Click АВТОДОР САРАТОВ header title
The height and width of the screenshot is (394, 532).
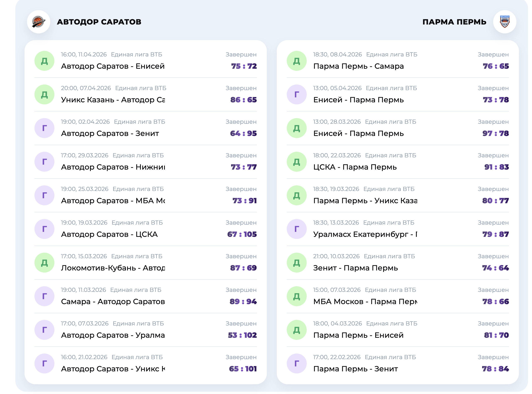tap(99, 22)
